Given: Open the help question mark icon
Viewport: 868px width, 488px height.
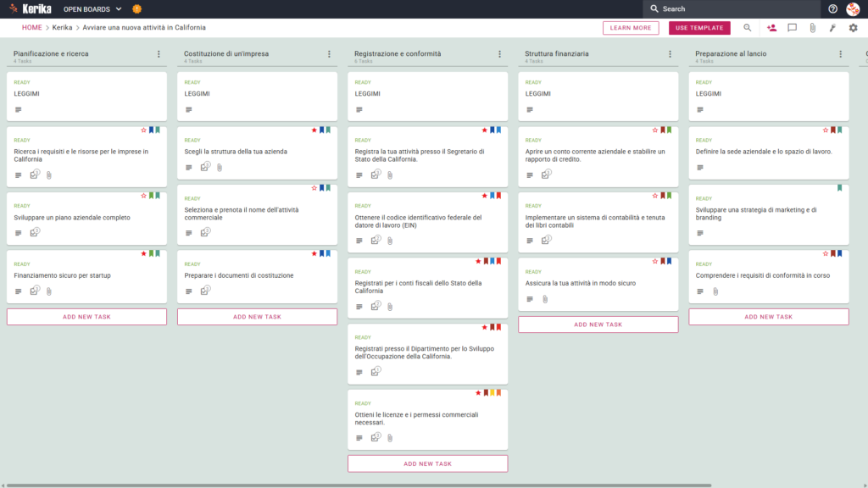Looking at the screenshot, I should (832, 8).
